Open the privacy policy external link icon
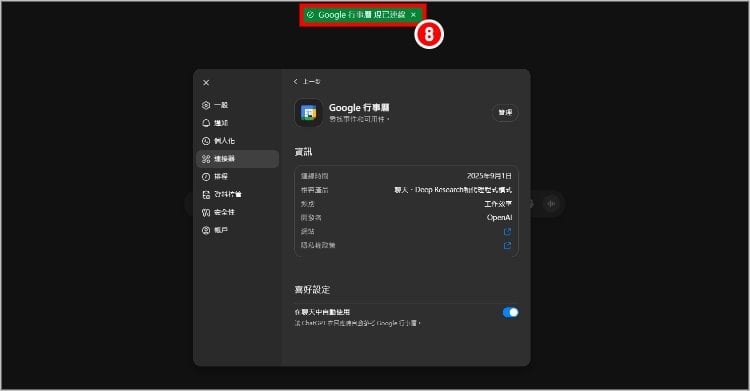This screenshot has height=391, width=750. pos(507,246)
